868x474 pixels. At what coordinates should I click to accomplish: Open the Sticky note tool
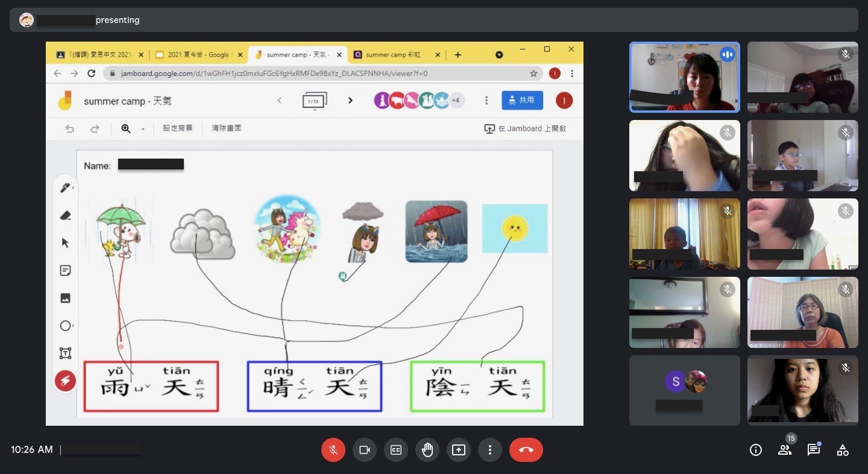[66, 270]
